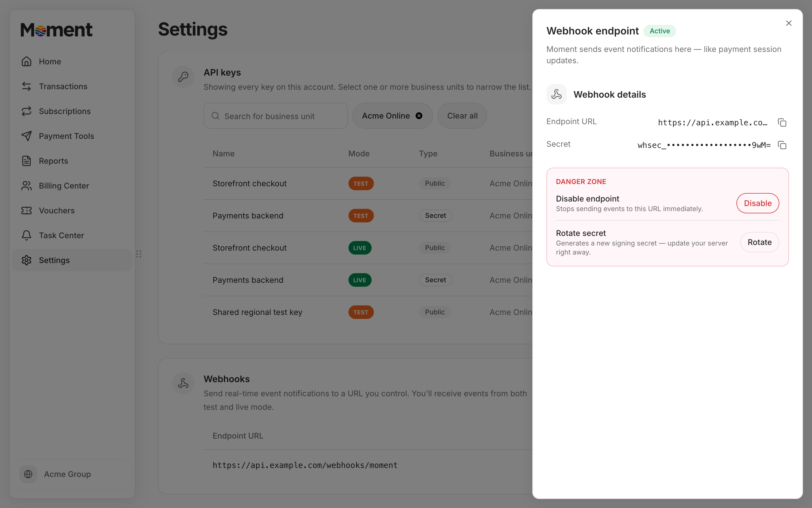This screenshot has width=812, height=508.
Task: Select Settings in the sidebar
Action: coord(72,260)
